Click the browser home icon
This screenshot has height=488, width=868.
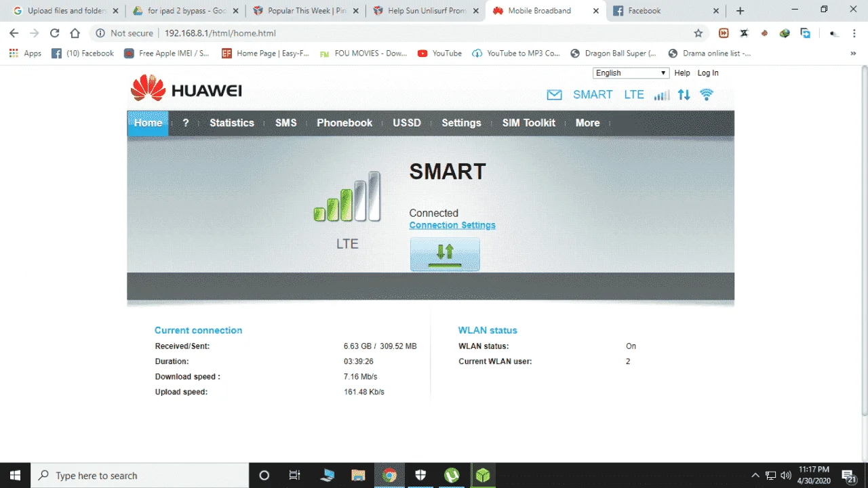75,33
